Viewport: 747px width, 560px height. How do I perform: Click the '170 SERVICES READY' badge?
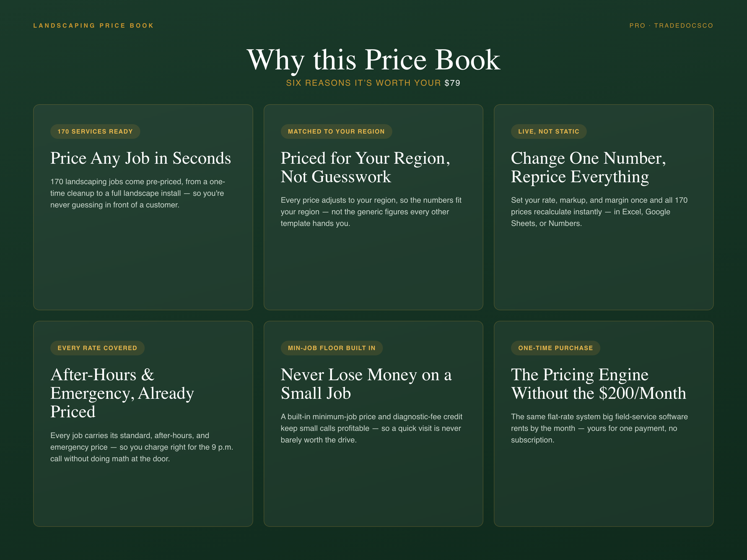coord(95,131)
